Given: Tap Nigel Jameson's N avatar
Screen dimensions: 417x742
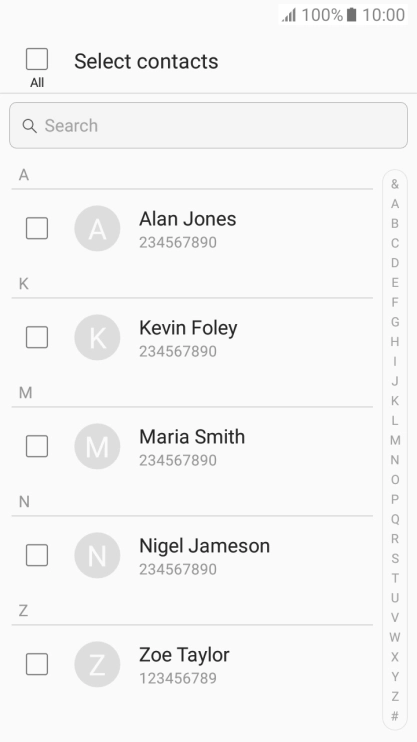Looking at the screenshot, I should (97, 555).
